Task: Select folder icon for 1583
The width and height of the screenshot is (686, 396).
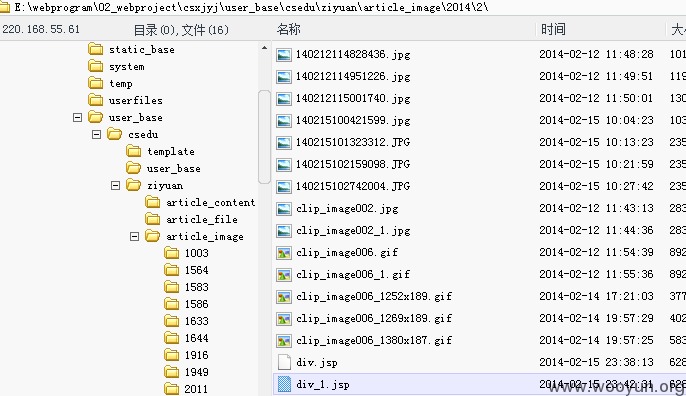Action: tap(172, 287)
